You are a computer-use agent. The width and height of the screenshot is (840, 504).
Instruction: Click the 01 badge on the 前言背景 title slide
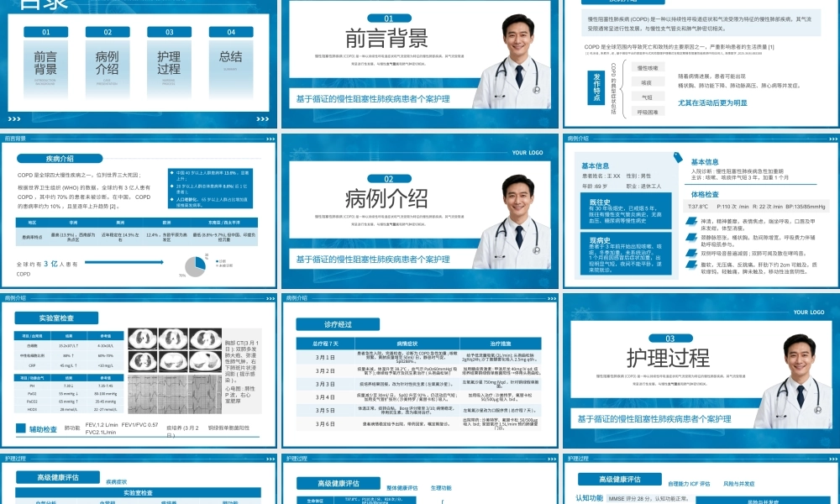click(x=389, y=18)
